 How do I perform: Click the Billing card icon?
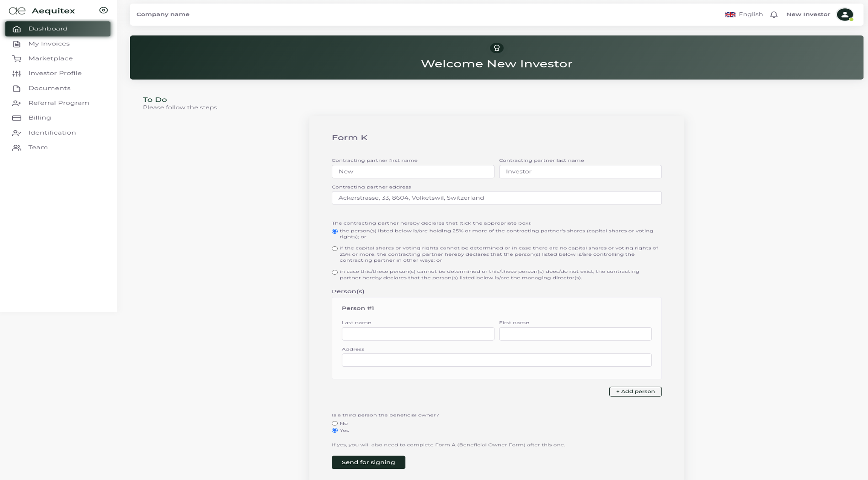click(17, 118)
